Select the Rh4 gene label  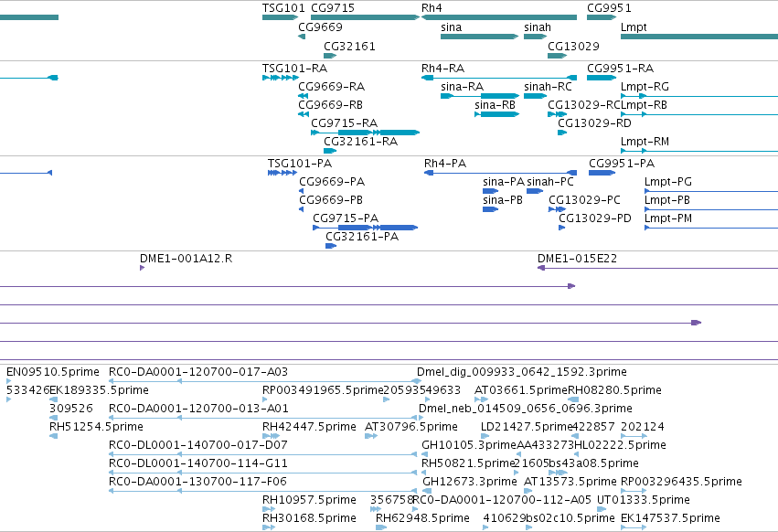coord(432,8)
